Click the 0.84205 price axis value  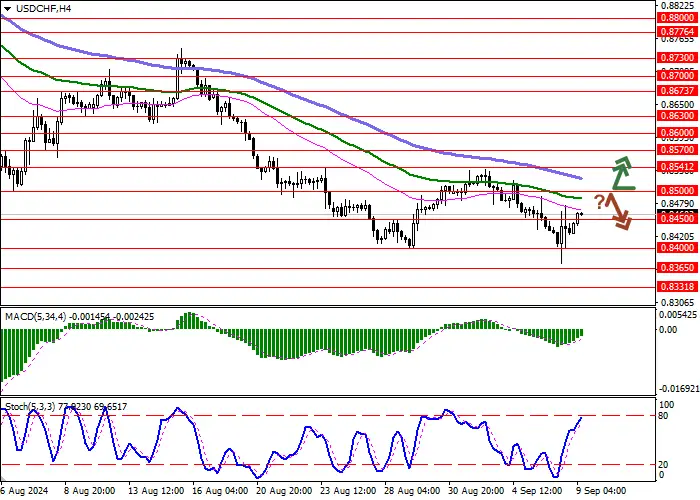click(x=678, y=236)
